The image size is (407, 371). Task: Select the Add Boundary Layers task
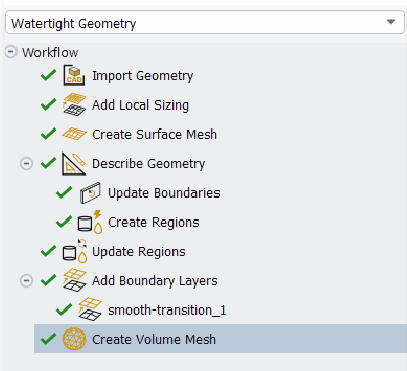155,281
